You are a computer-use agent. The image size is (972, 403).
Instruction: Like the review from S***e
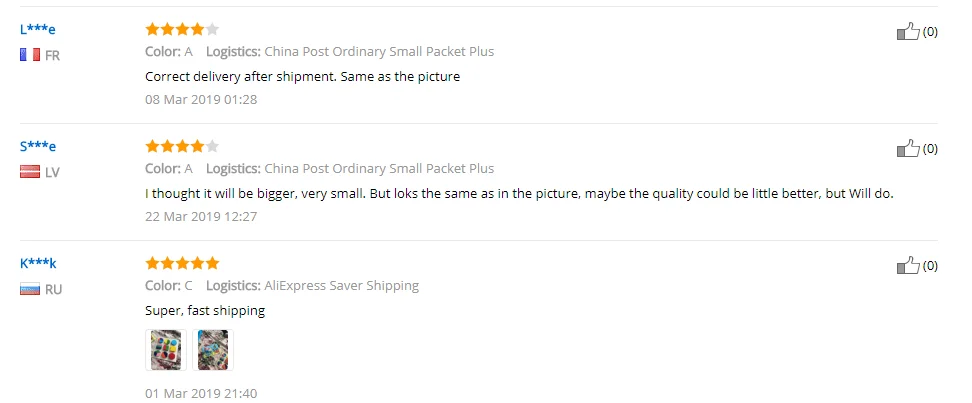point(908,149)
